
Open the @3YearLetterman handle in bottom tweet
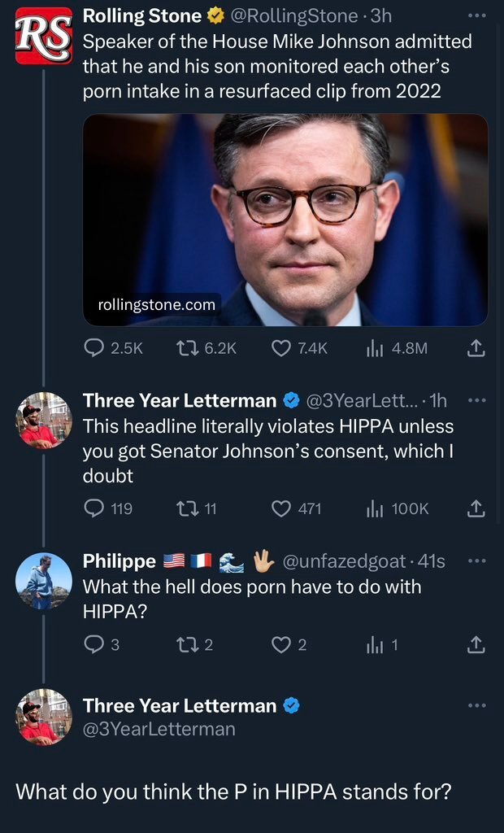[x=159, y=729]
